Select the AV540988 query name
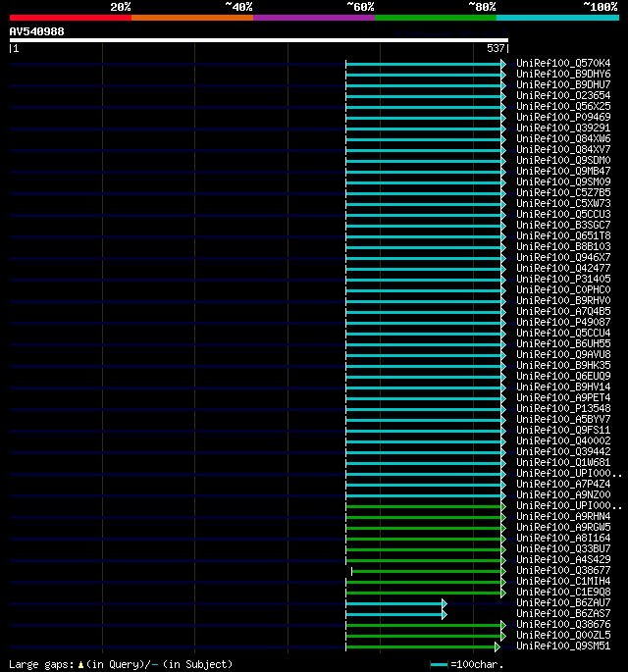The height and width of the screenshot is (672, 628). (37, 31)
